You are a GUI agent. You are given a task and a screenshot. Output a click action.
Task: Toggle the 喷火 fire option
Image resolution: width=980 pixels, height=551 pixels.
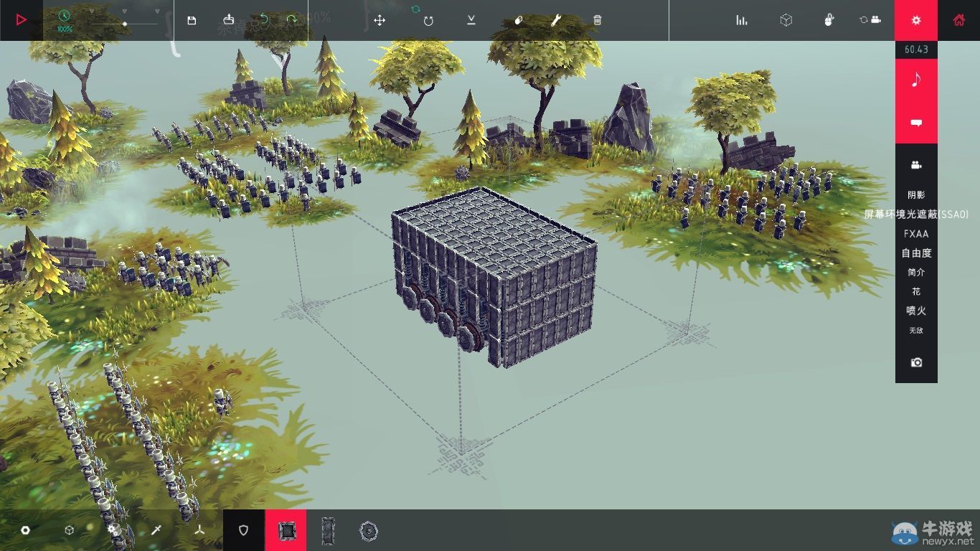tap(916, 311)
